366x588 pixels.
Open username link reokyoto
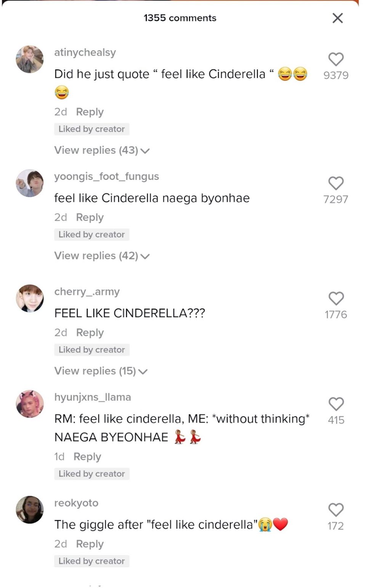point(76,503)
